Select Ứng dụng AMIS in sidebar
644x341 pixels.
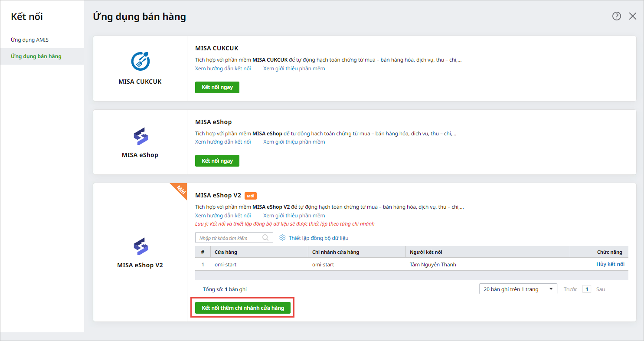click(29, 40)
